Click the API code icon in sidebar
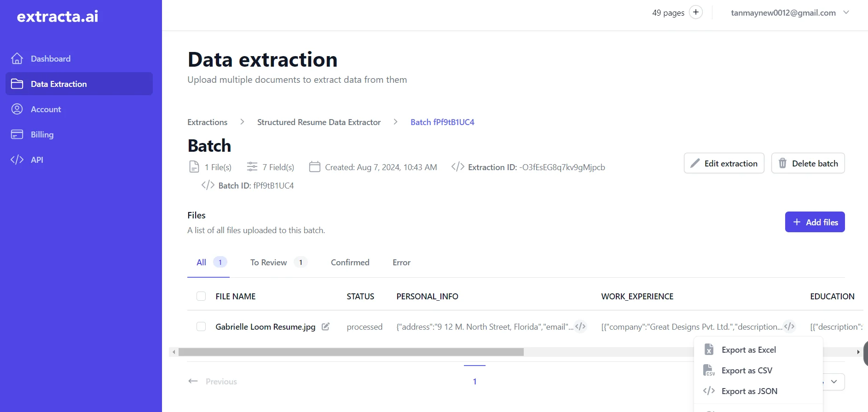 tap(17, 160)
